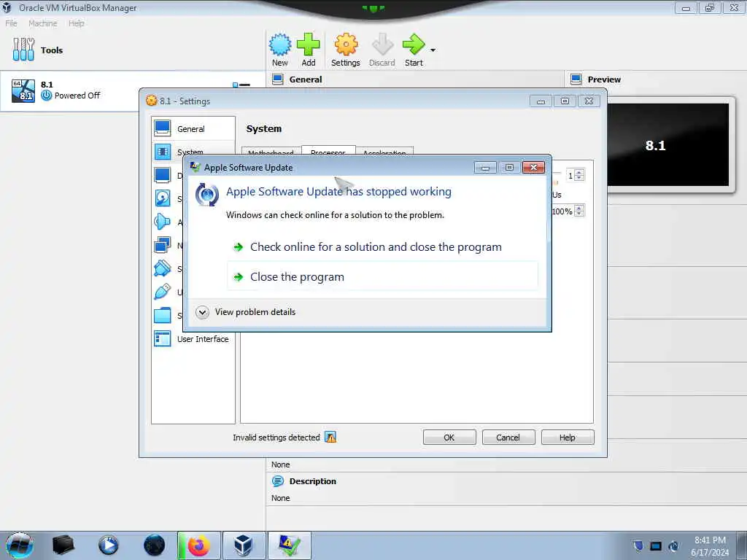Click the 8.1 preview thumbnail

pos(667,145)
